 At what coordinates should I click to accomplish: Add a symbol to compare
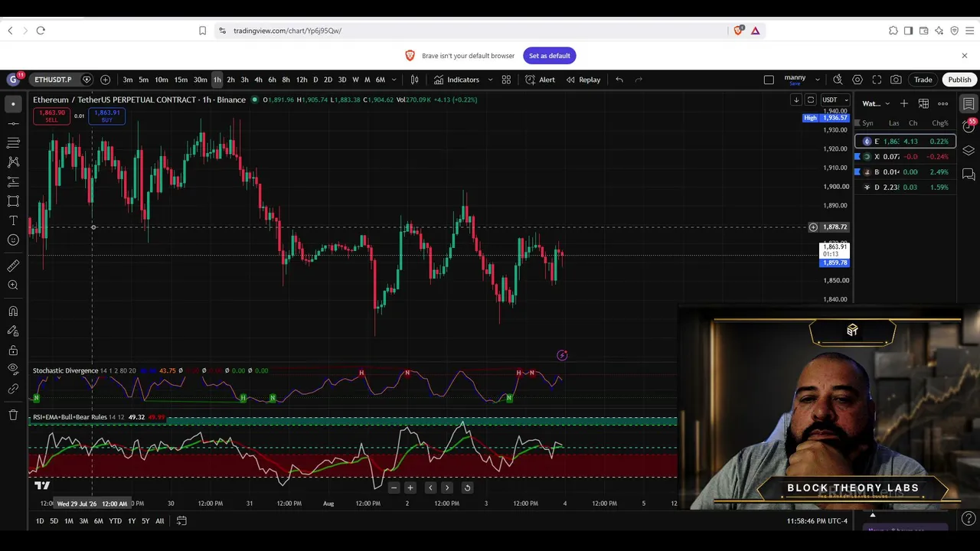(105, 80)
